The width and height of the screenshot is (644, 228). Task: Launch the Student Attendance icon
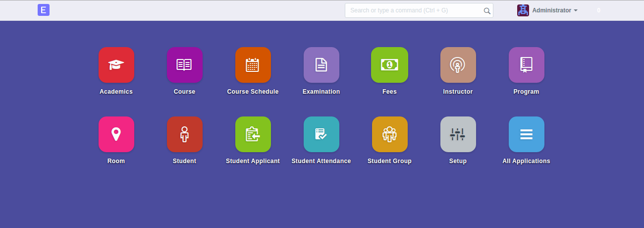(321, 134)
